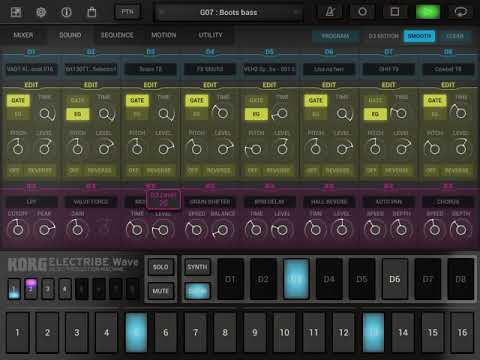
Task: Click the CHORUS DEPTH knob
Action: click(x=460, y=229)
